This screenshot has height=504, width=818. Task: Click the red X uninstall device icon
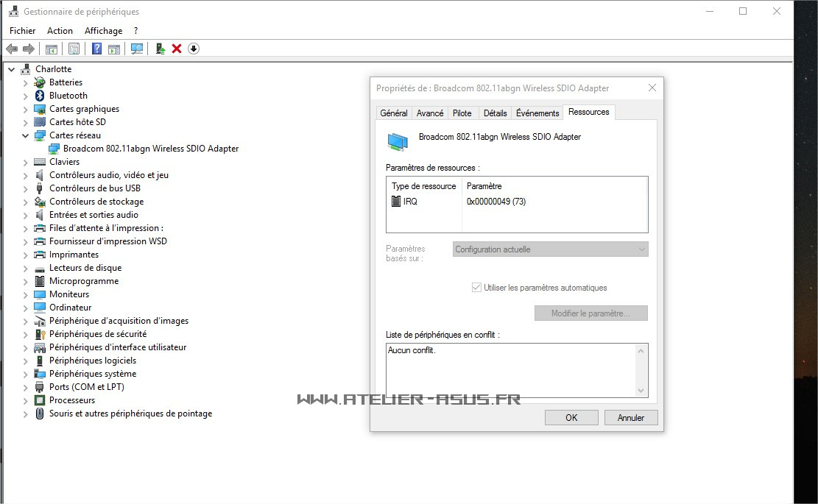pos(177,49)
